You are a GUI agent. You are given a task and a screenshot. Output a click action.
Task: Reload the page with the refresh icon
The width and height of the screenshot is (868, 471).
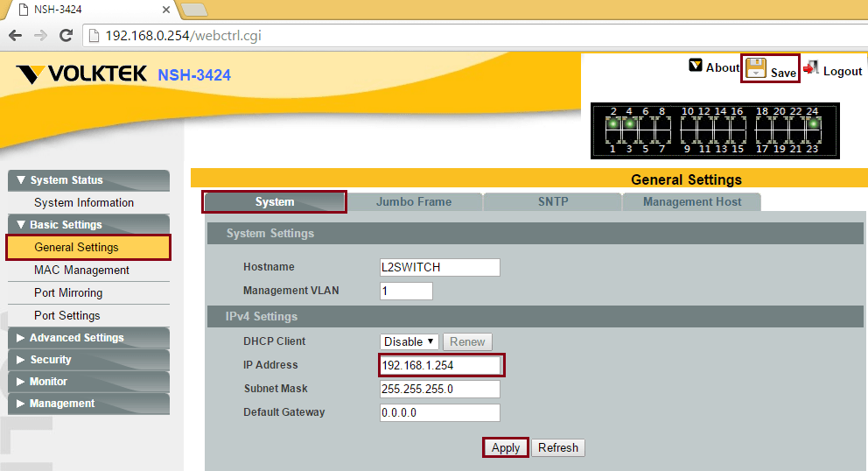click(x=66, y=36)
